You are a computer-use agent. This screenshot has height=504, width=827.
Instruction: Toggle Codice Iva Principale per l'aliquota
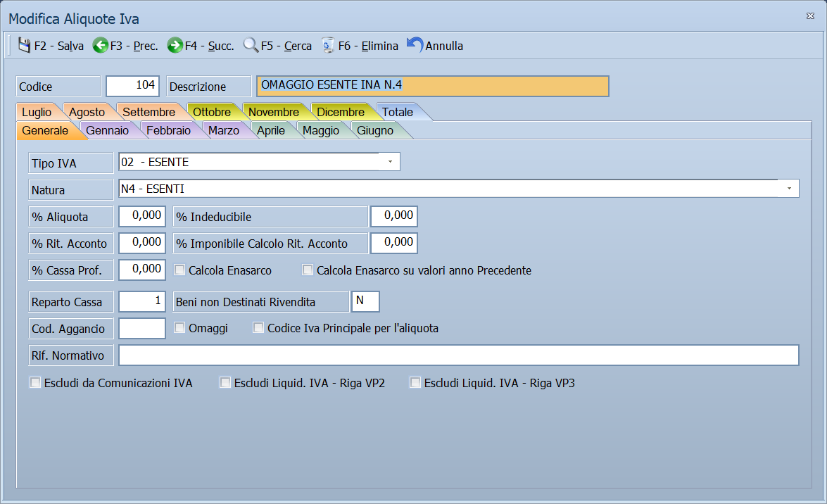tap(258, 328)
